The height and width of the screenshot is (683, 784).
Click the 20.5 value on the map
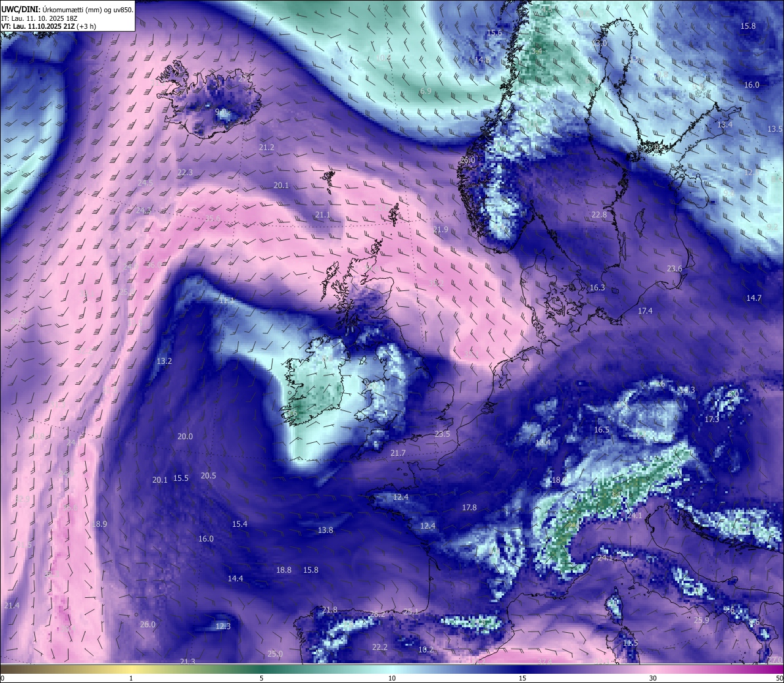tap(208, 476)
